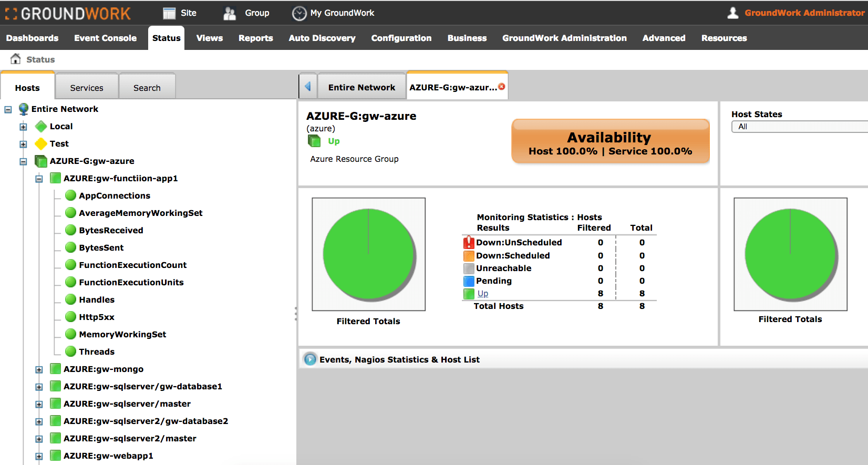The image size is (868, 465).
Task: Expand AZURE:gw-sqlserver2/master node
Action: click(x=39, y=439)
